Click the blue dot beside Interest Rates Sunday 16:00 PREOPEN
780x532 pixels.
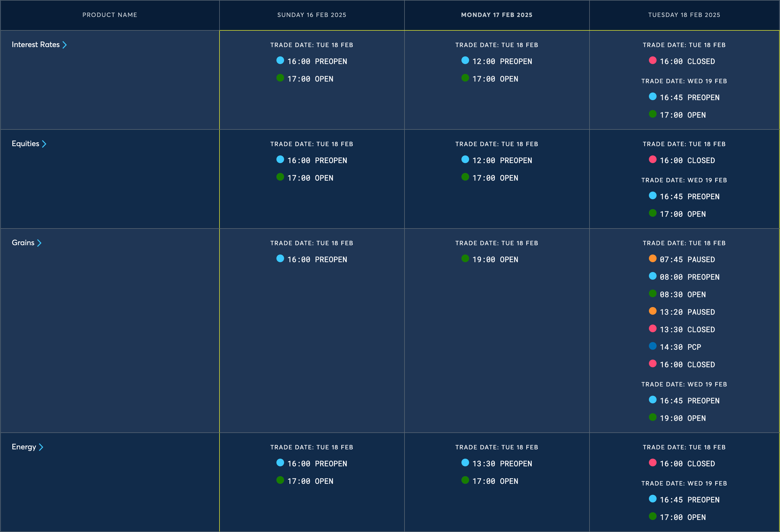280,60
